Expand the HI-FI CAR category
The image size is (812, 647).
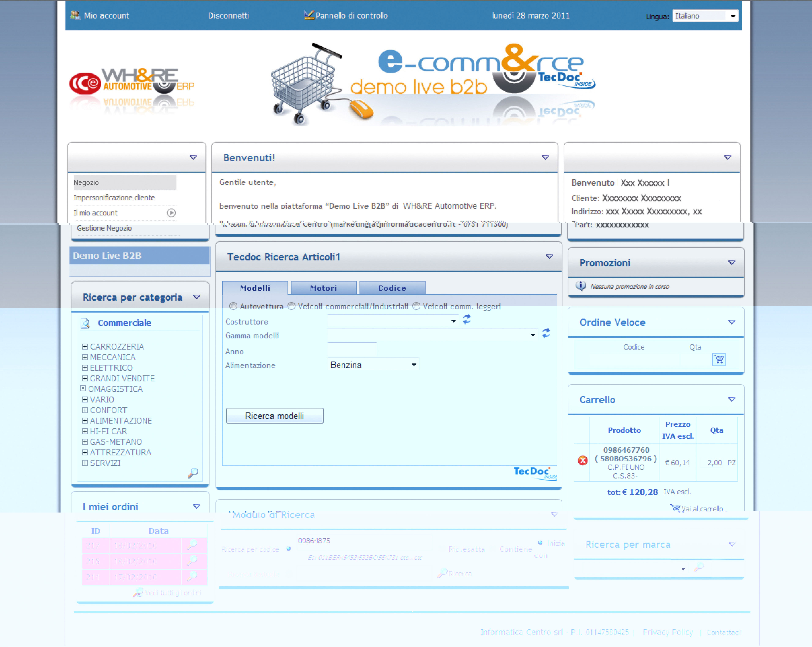[x=85, y=431]
